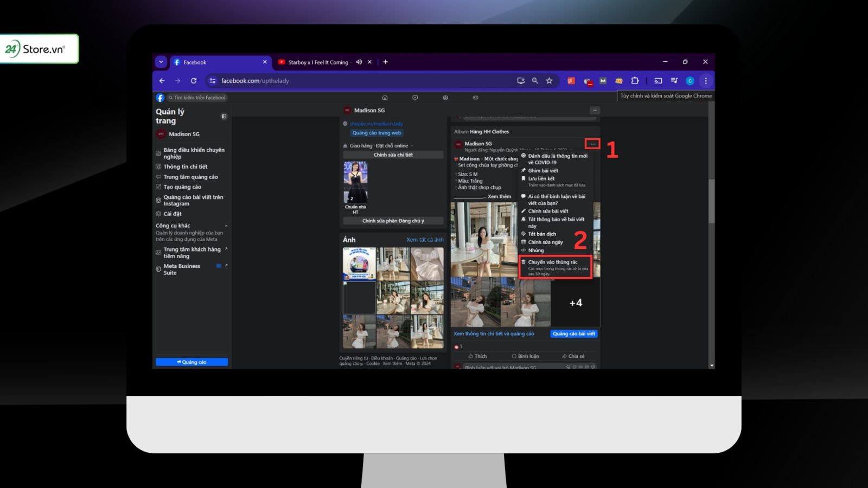This screenshot has width=868, height=488.
Task: Choose Chuyển vào thùng rác from the menu
Action: click(555, 267)
